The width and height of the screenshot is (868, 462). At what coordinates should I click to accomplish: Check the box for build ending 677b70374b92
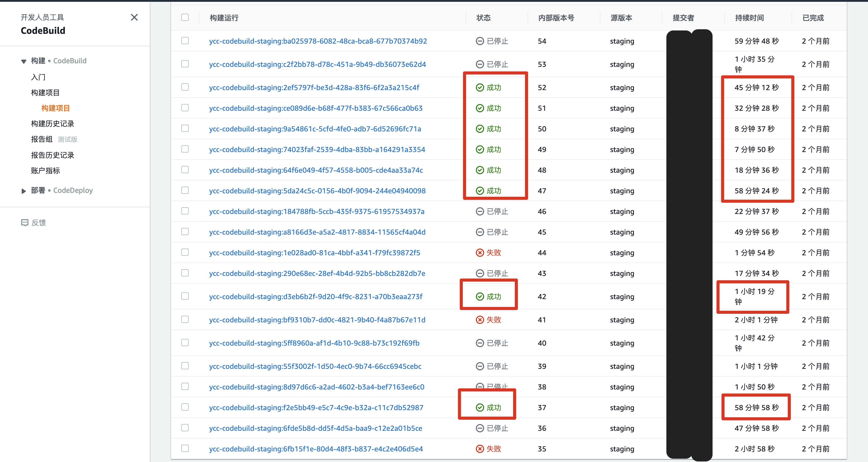click(x=185, y=41)
